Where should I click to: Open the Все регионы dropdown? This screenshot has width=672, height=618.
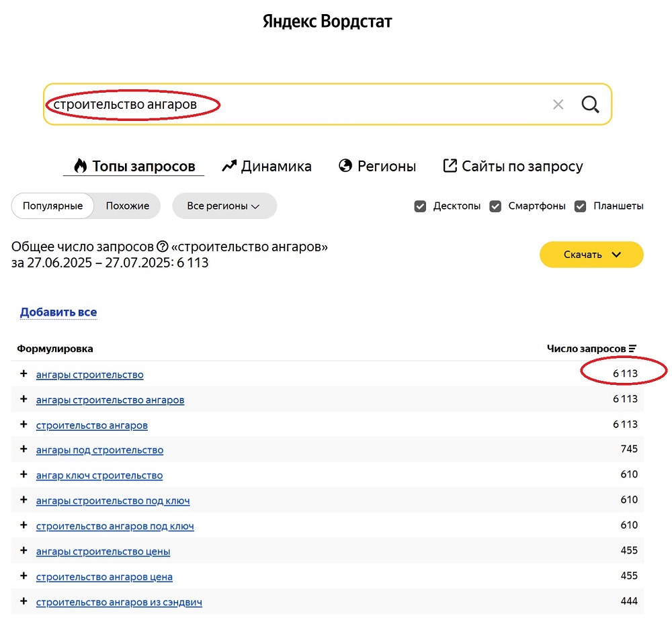(224, 206)
